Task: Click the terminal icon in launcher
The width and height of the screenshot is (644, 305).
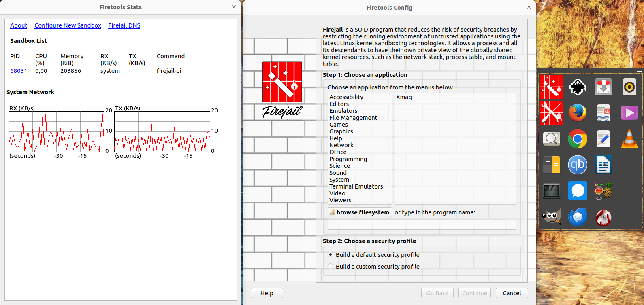Action: coord(551,191)
